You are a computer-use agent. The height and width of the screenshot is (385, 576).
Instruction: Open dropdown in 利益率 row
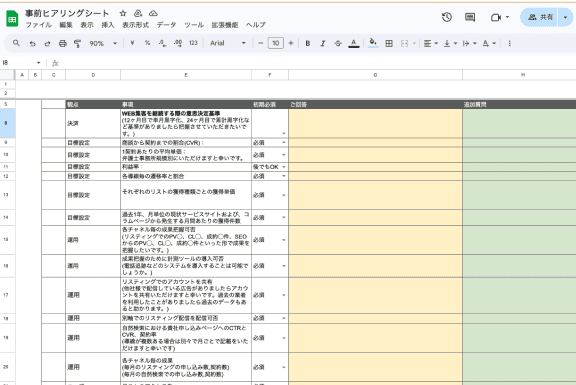point(284,167)
